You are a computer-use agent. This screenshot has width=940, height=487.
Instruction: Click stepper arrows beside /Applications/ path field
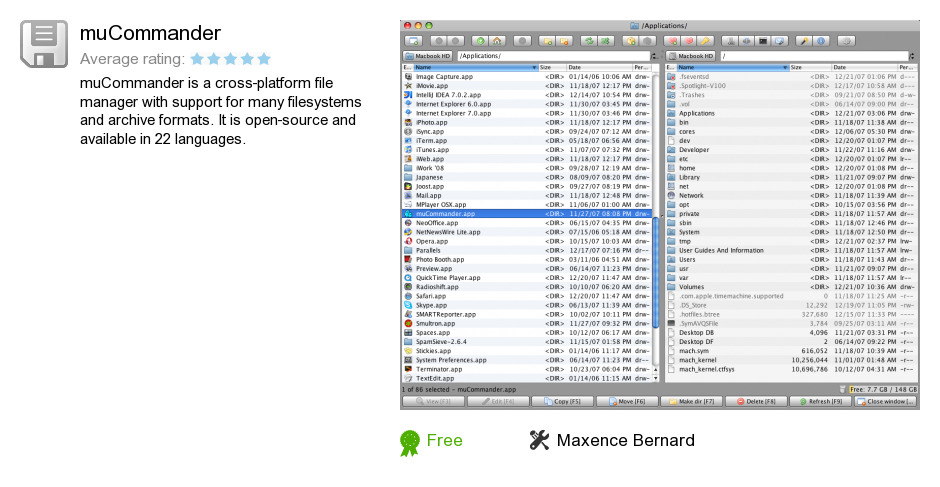(x=653, y=56)
